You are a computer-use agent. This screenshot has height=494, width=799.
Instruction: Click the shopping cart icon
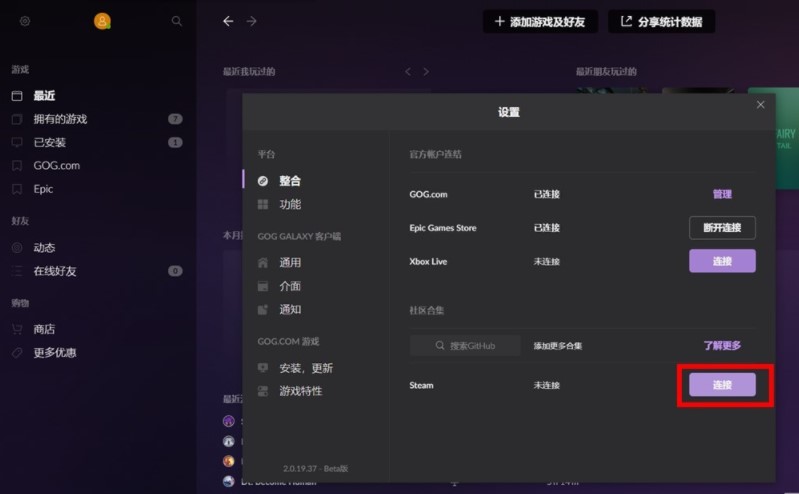pyautogui.click(x=17, y=329)
